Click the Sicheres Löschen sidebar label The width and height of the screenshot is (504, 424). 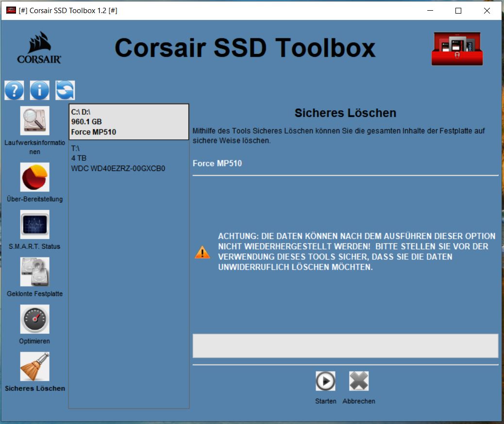pyautogui.click(x=34, y=389)
